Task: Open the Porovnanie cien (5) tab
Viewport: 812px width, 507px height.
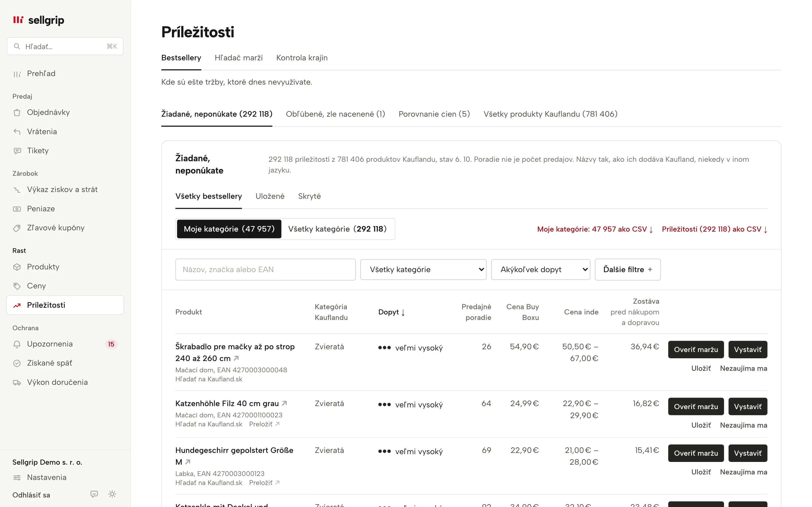Action: [x=434, y=114]
